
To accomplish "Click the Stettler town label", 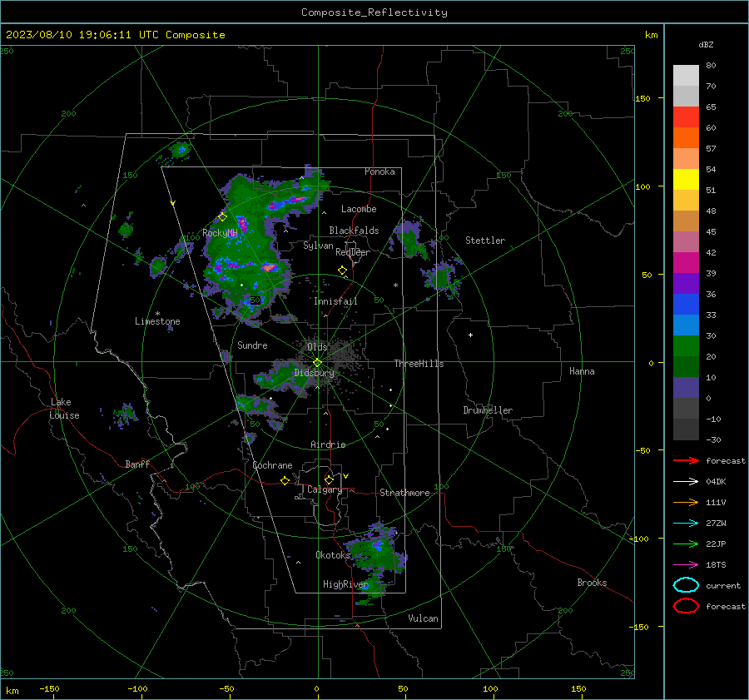I will [485, 241].
